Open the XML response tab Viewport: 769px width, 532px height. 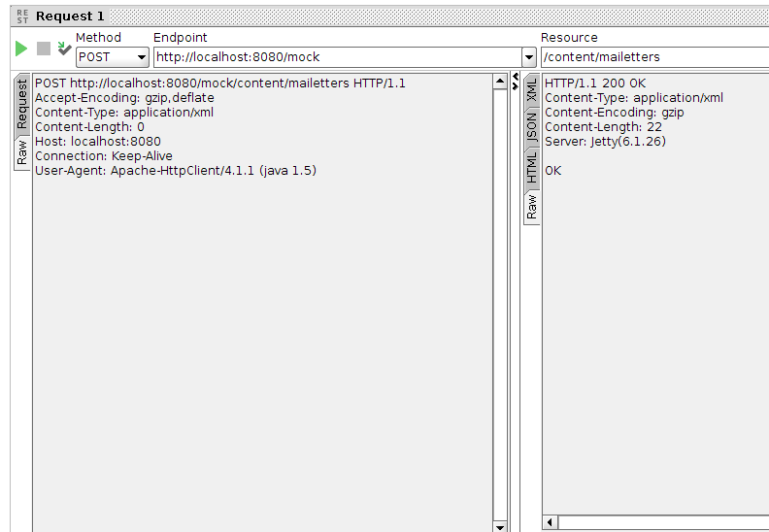point(532,93)
